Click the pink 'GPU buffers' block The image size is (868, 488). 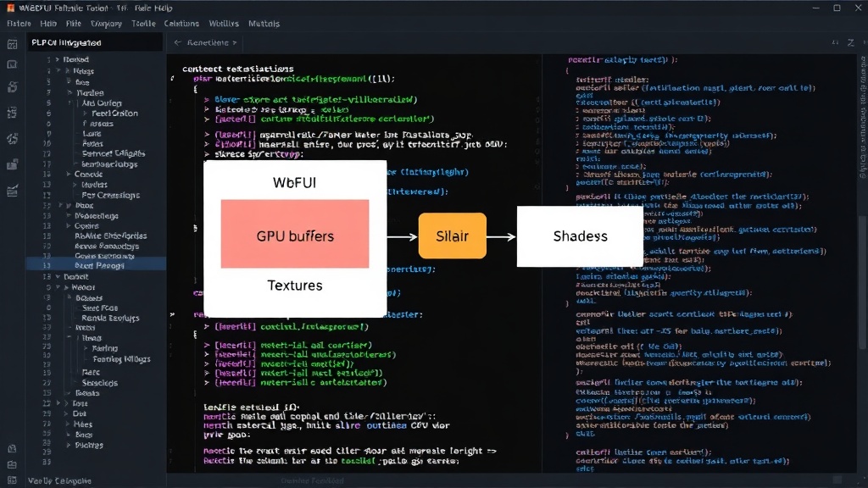[295, 234]
